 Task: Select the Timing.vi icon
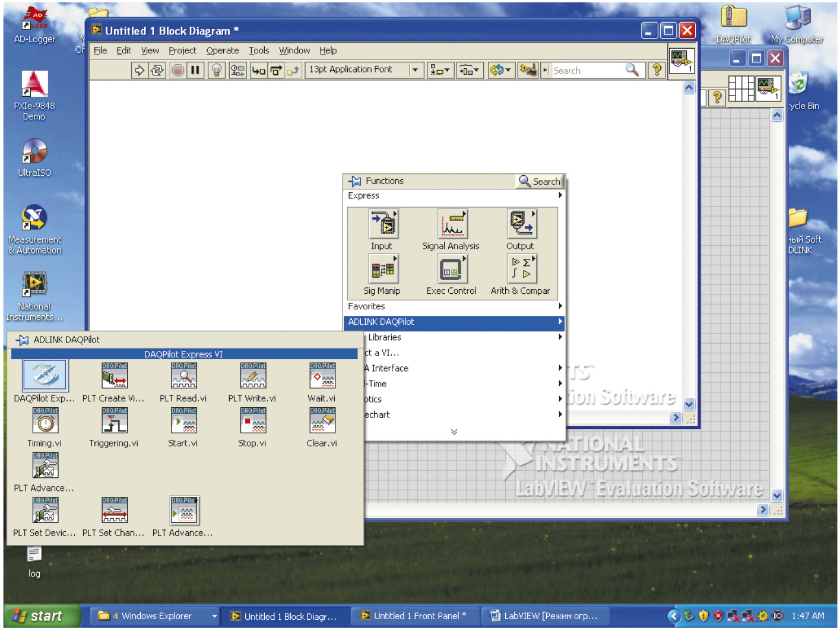pyautogui.click(x=45, y=421)
